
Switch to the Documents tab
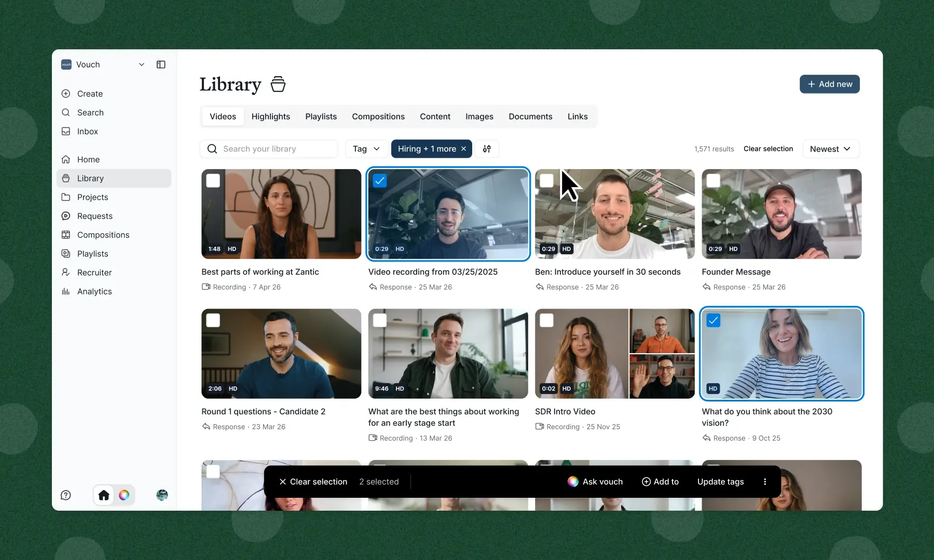(530, 117)
